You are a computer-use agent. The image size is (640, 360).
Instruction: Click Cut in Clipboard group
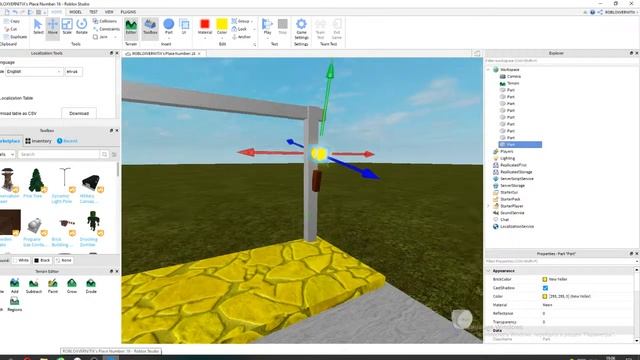[11, 29]
